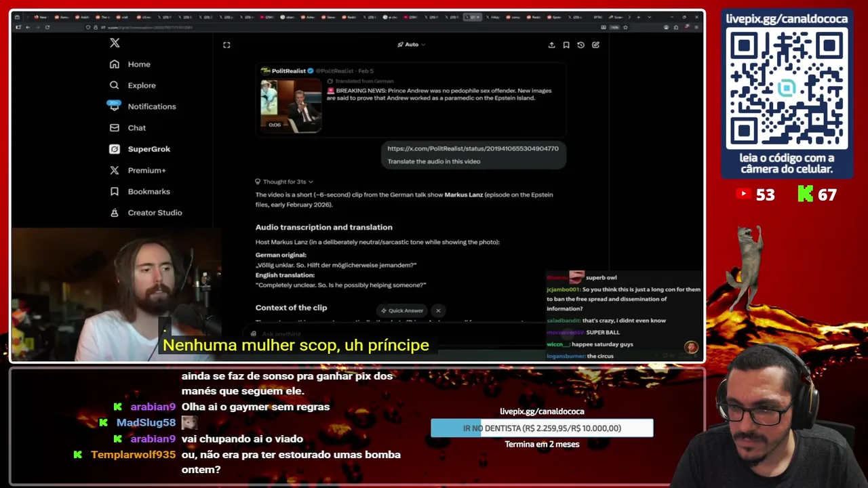
Task: Click the 'livepix.gg/canaldococa' text above goal bar
Action: [x=542, y=411]
